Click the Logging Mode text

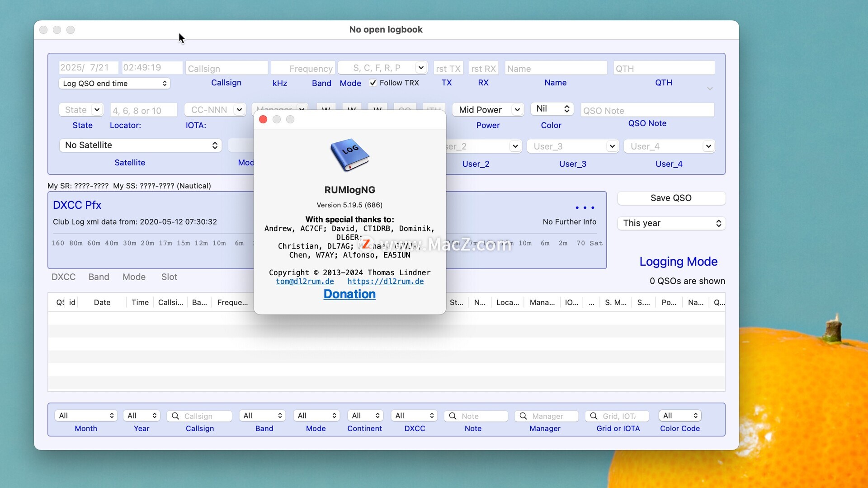(x=678, y=262)
